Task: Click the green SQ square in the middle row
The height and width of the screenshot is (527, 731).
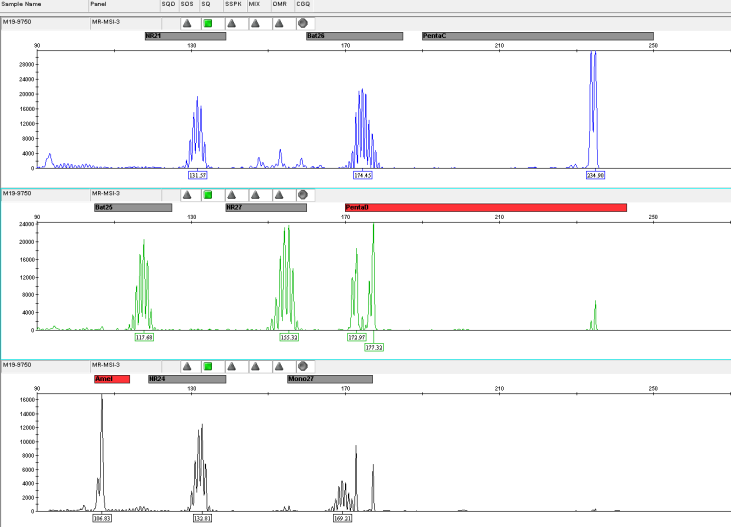Action: point(207,194)
